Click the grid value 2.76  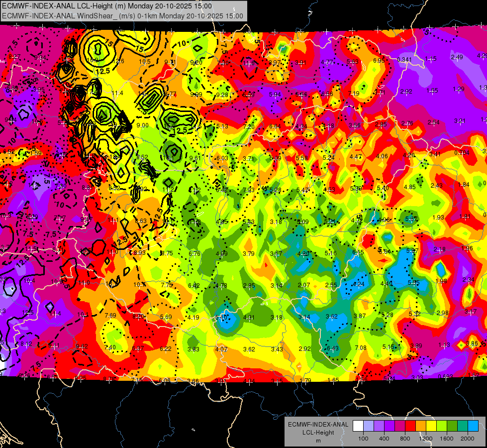pyautogui.click(x=407, y=123)
